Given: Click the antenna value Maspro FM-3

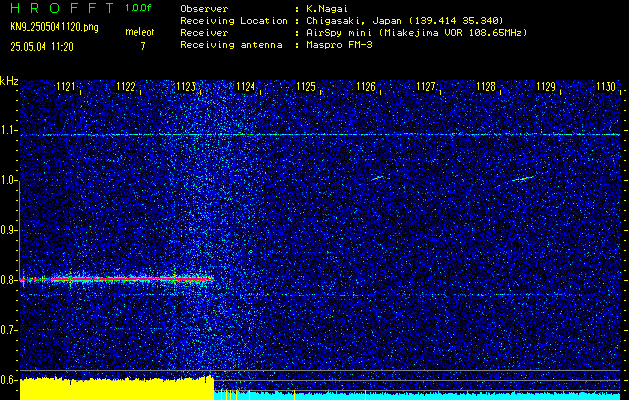Looking at the screenshot, I should [339, 45].
